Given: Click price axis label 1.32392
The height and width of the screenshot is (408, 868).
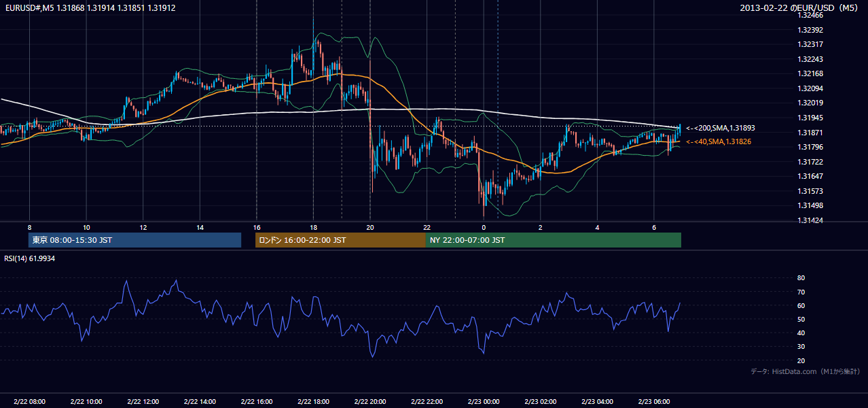Looking at the screenshot, I should 810,30.
